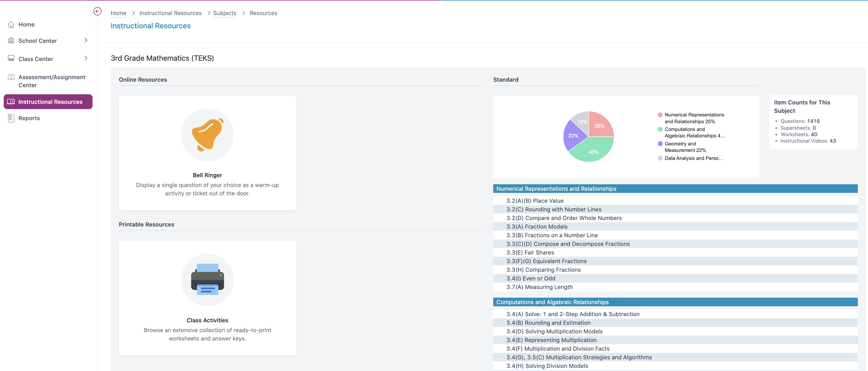Toggle Data Analysis legend item
The image size is (868, 371).
[690, 158]
